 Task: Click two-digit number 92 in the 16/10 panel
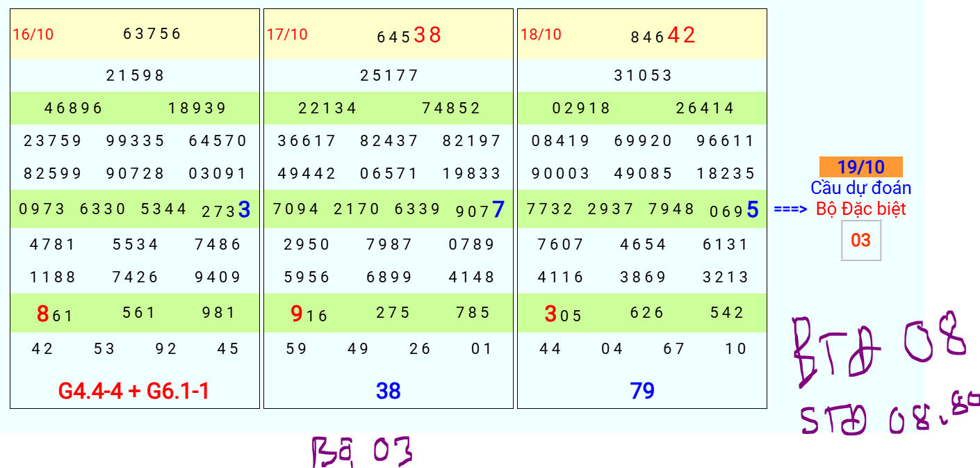pos(167,348)
